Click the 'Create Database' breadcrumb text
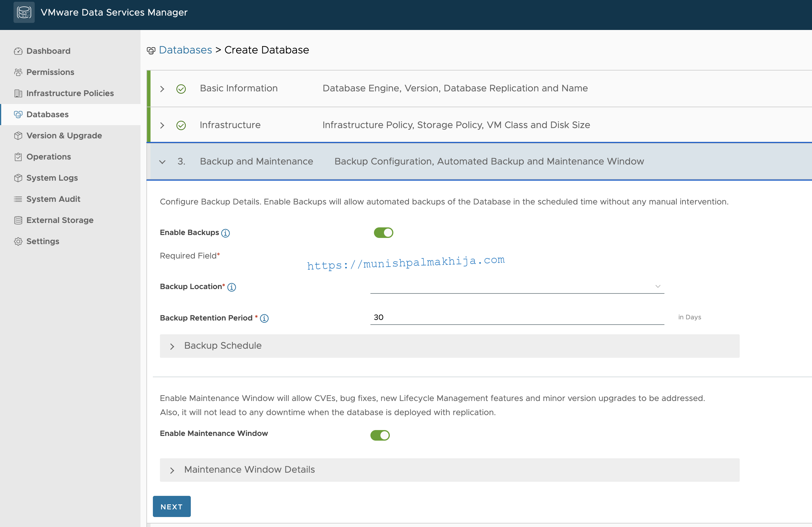 tap(266, 50)
